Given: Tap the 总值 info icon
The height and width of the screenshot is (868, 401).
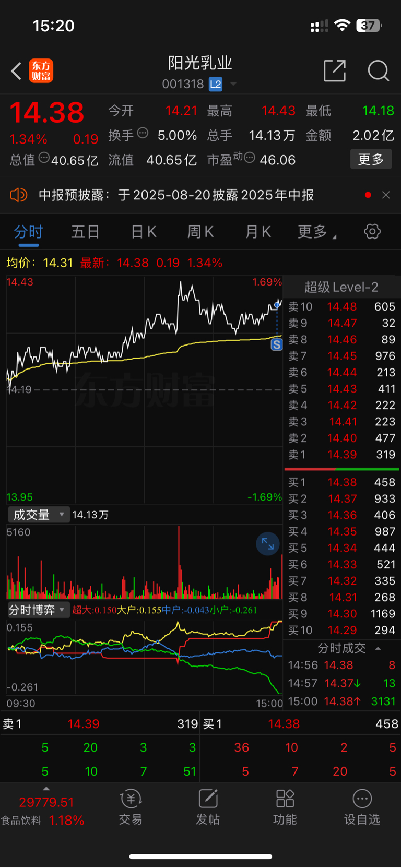Looking at the screenshot, I should tap(44, 158).
